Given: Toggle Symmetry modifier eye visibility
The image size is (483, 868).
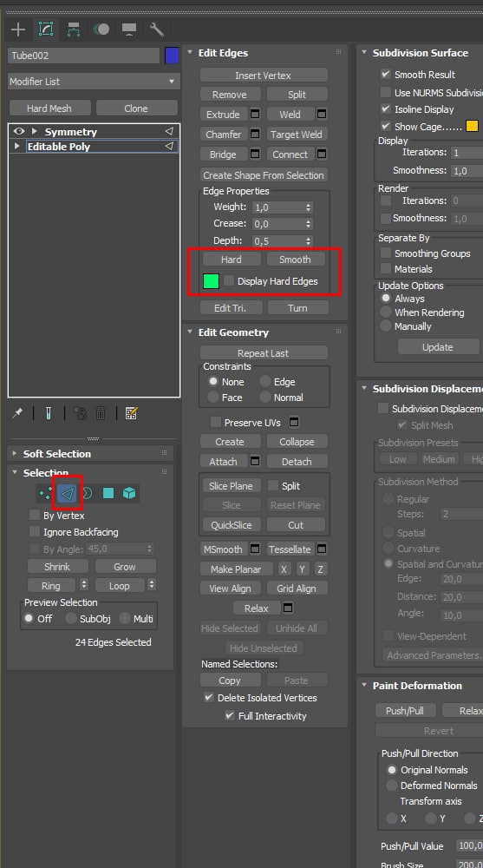Looking at the screenshot, I should coord(19,131).
